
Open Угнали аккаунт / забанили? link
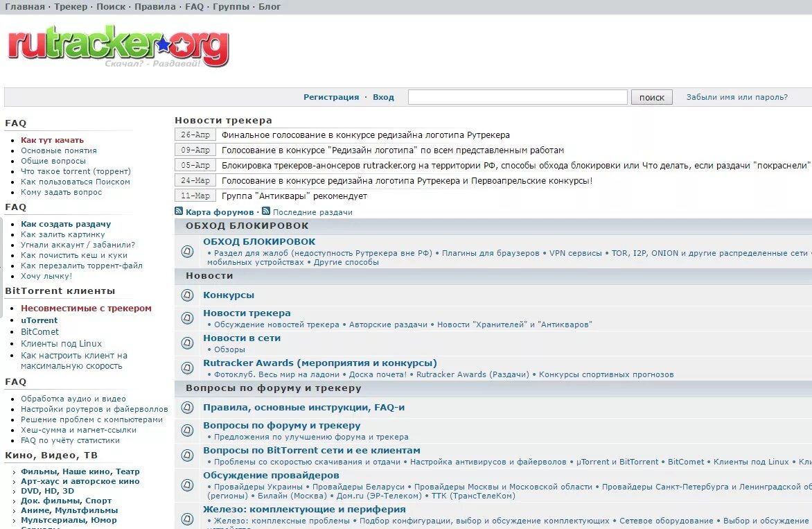coord(78,245)
